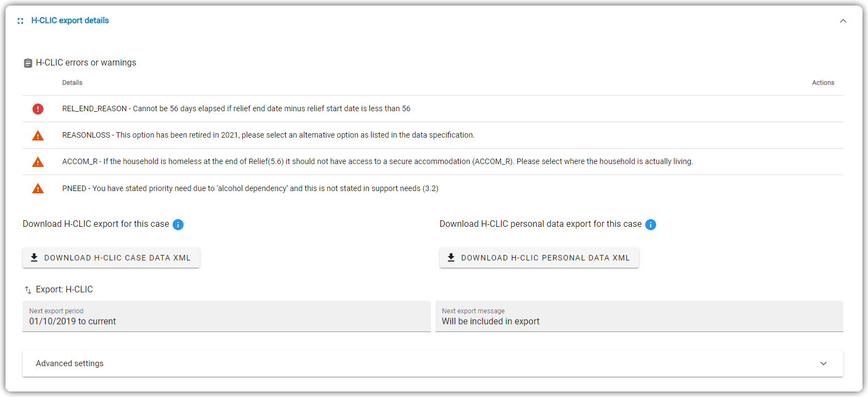Viewport: 868px width, 397px height.
Task: Open info tooltip for personal data export
Action: 651,225
